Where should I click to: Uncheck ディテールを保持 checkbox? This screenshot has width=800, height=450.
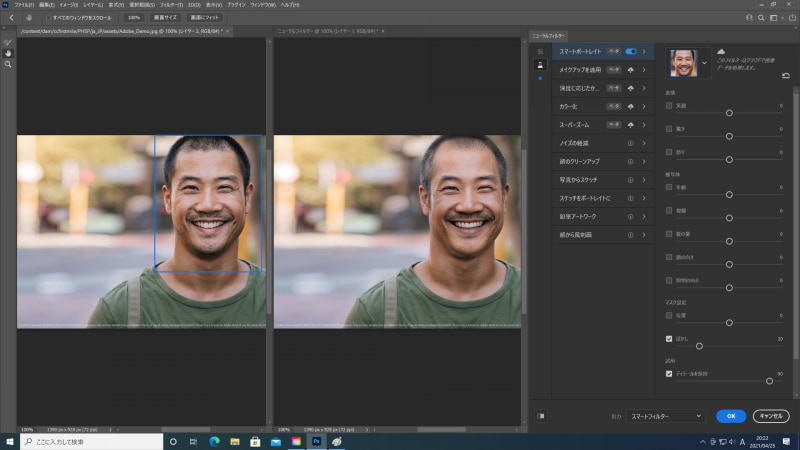click(x=669, y=374)
